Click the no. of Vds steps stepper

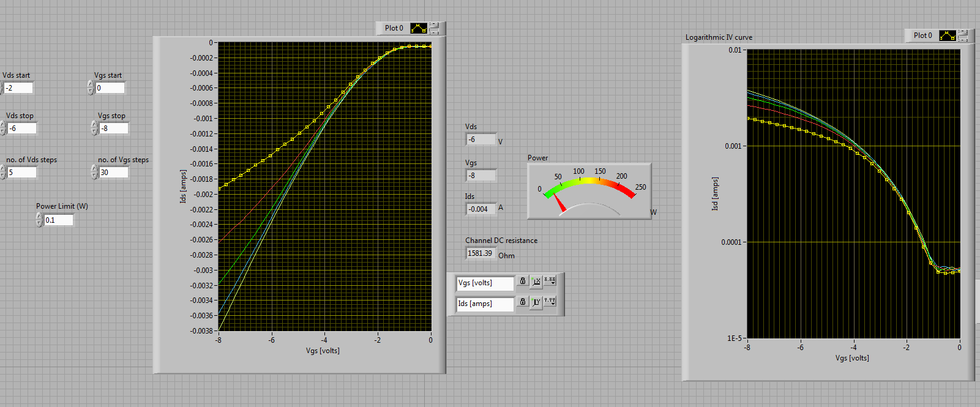2,173
